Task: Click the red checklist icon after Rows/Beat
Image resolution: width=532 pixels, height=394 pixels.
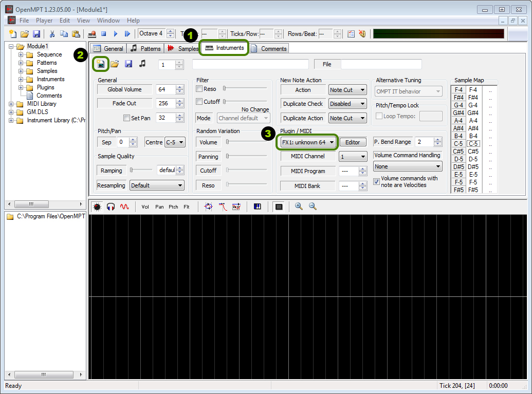Action: 351,34
